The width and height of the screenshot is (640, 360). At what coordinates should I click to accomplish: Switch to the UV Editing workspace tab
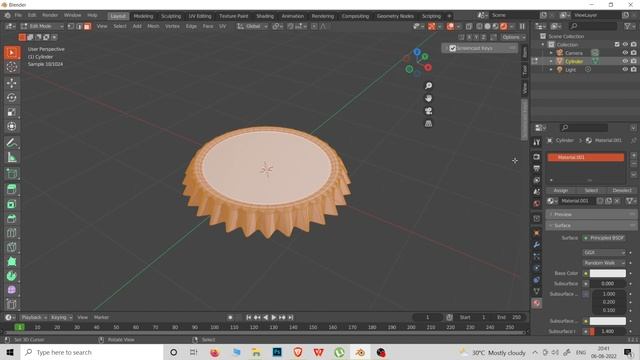click(x=200, y=16)
